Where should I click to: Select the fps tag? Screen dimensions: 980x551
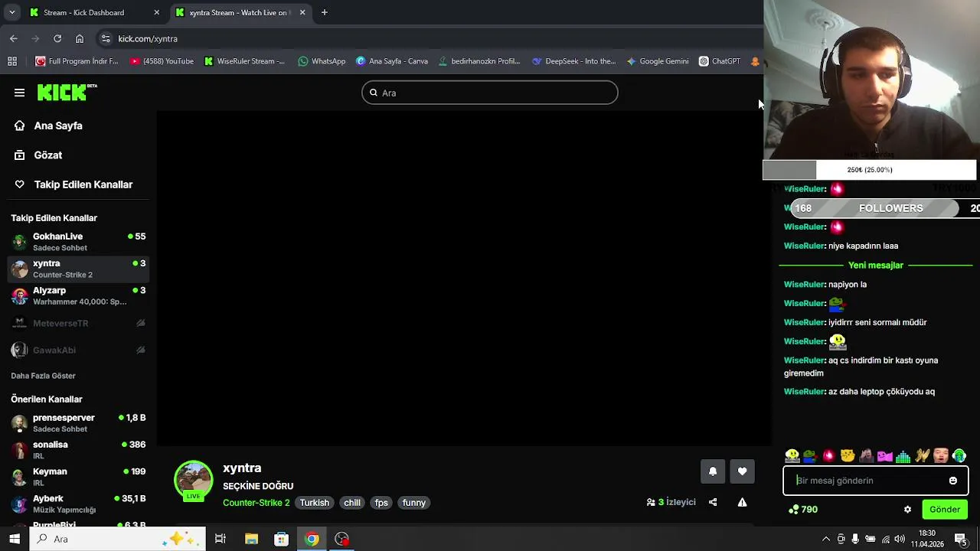(x=381, y=503)
